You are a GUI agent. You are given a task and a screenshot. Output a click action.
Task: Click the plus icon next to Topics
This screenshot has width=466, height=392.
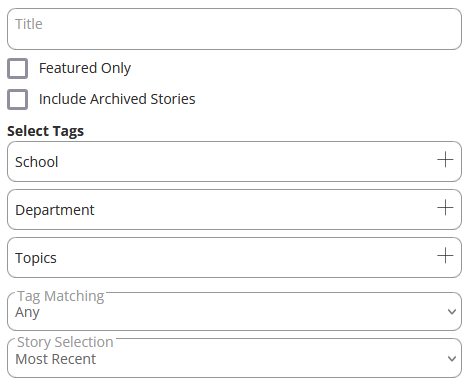445,256
